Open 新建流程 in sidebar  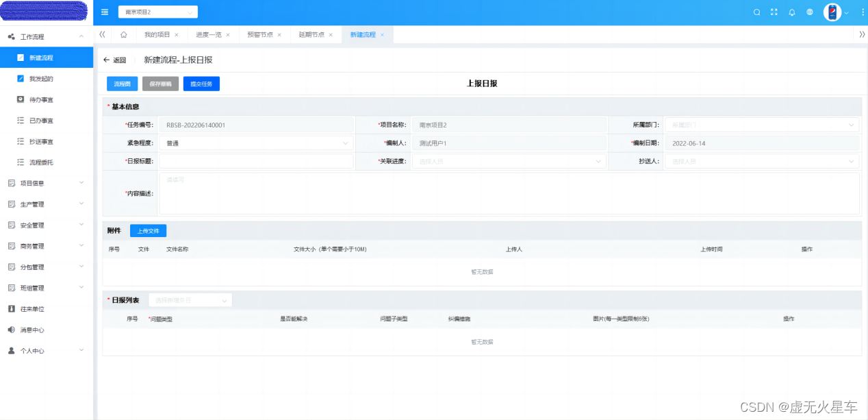[x=47, y=58]
